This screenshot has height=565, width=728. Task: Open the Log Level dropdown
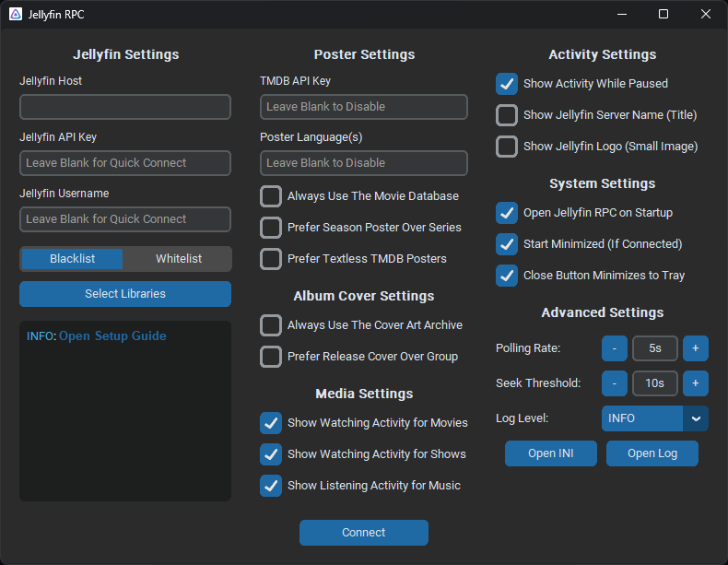click(655, 418)
